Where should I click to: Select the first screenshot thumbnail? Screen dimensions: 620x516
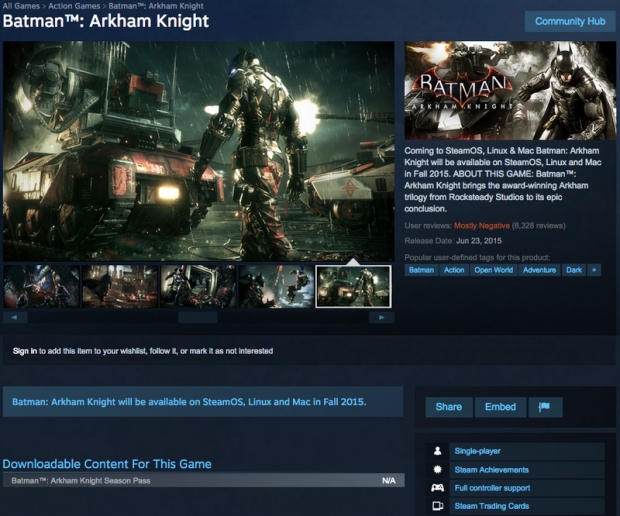point(42,287)
